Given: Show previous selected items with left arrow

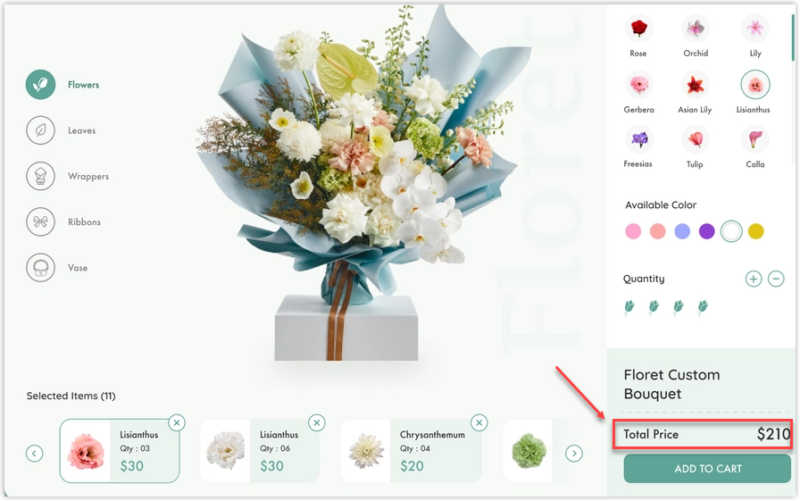Looking at the screenshot, I should click(34, 453).
